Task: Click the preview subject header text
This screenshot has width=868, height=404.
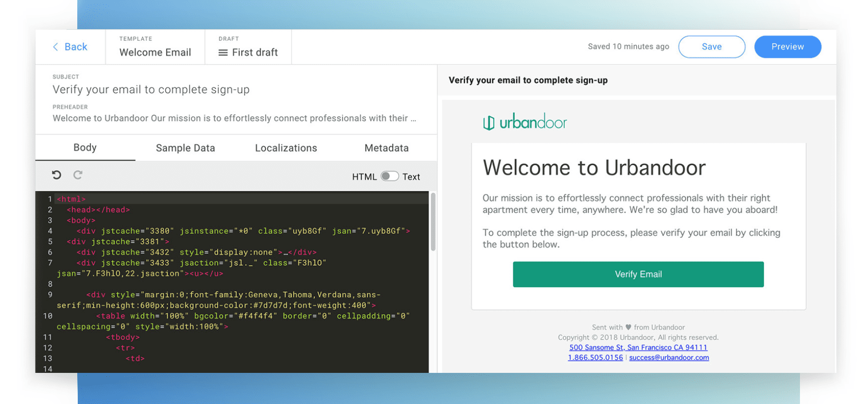Action: tap(528, 80)
